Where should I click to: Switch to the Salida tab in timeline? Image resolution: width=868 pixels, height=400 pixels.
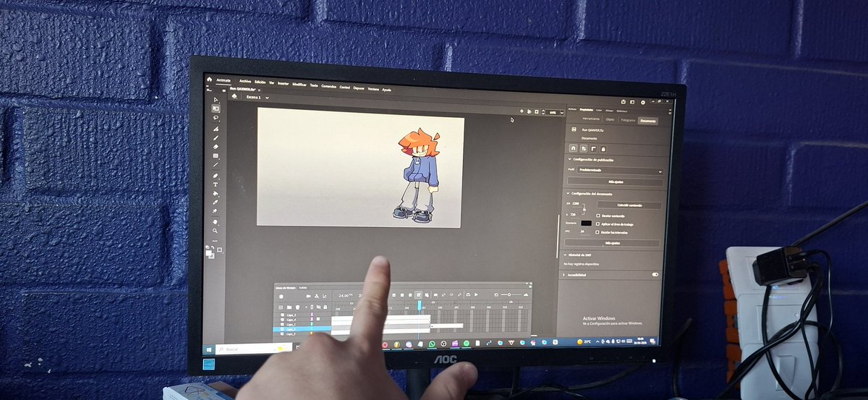(303, 288)
